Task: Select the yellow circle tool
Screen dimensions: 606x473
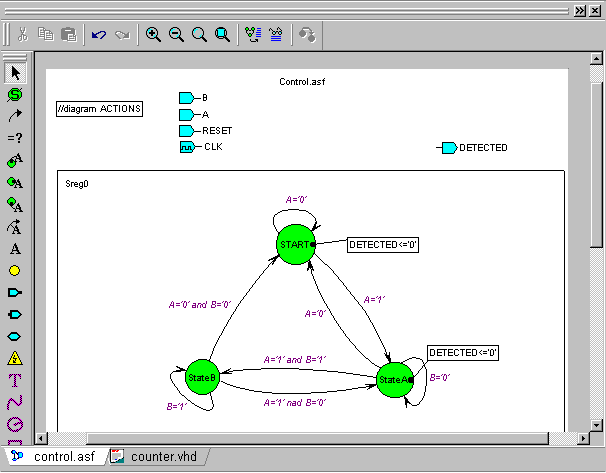Action: point(15,270)
